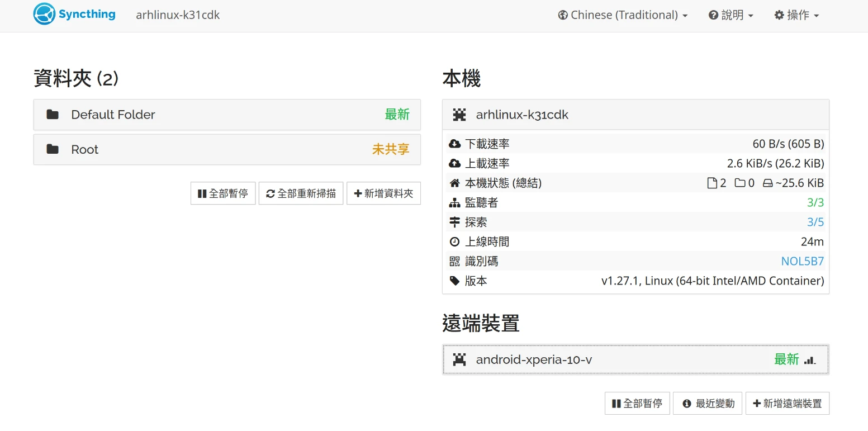Image resolution: width=868 pixels, height=431 pixels.
Task: Click the signal strength icon for android-xperia-10-v
Action: [810, 360]
